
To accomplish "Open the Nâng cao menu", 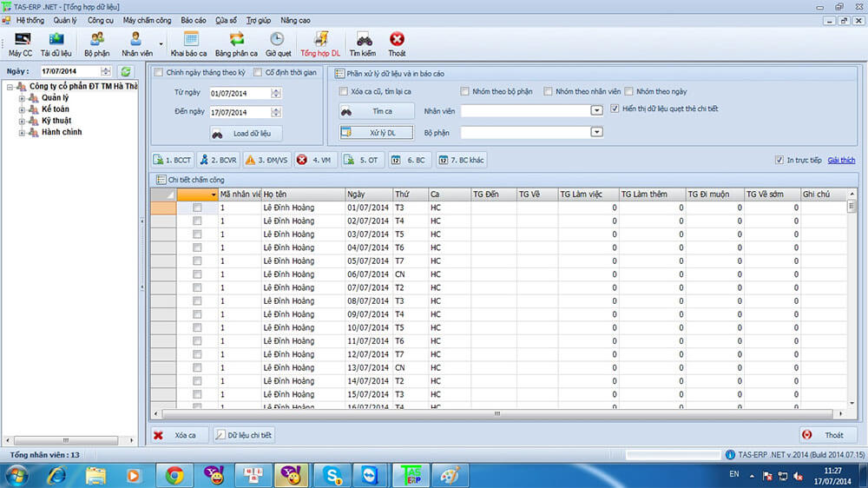I will [295, 21].
